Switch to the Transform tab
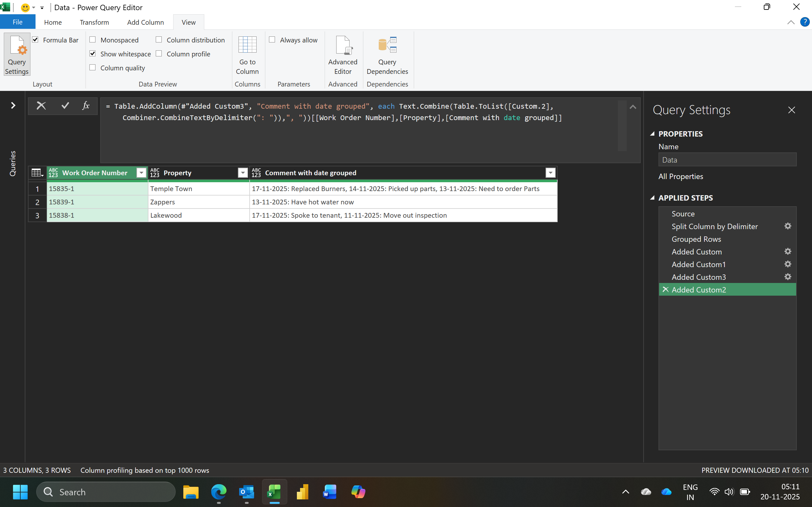 pyautogui.click(x=94, y=22)
